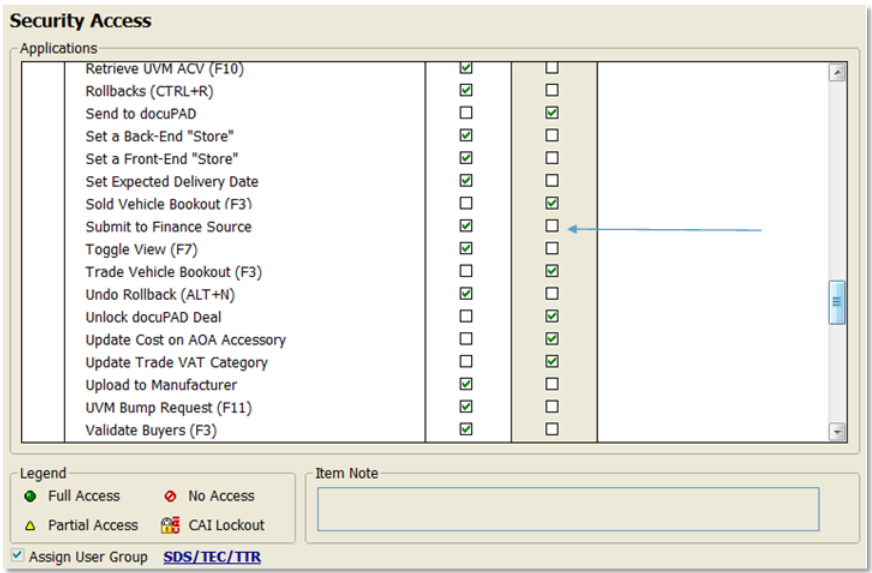The image size is (872, 573).
Task: Click the Full Access green circle icon
Action: pyautogui.click(x=31, y=496)
